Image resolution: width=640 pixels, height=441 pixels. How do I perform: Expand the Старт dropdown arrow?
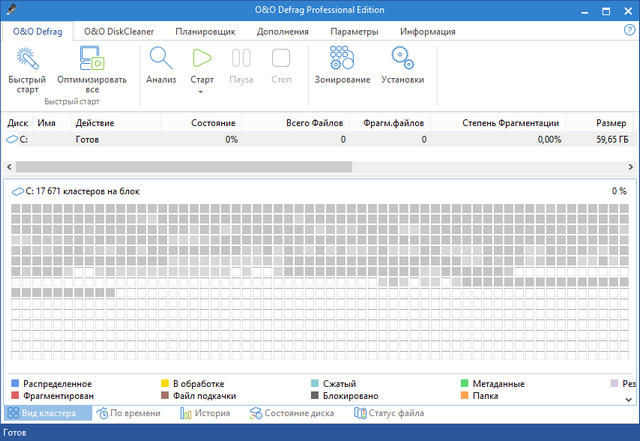[x=202, y=92]
